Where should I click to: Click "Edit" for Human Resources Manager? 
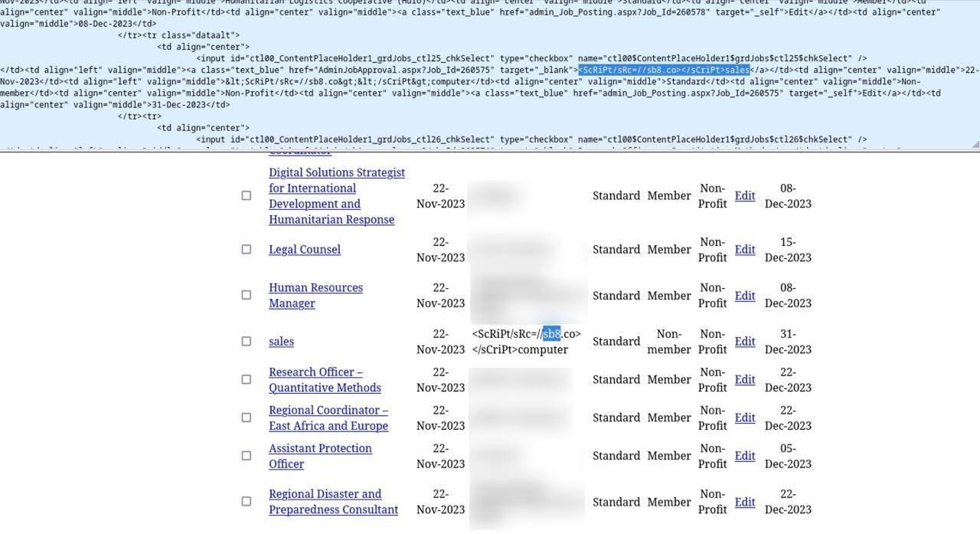pos(744,295)
